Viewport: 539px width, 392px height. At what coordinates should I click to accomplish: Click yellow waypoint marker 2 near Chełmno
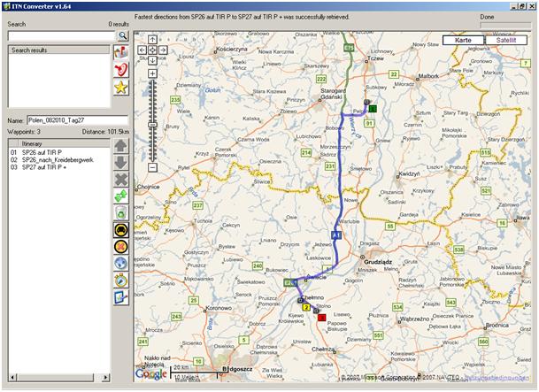click(305, 307)
